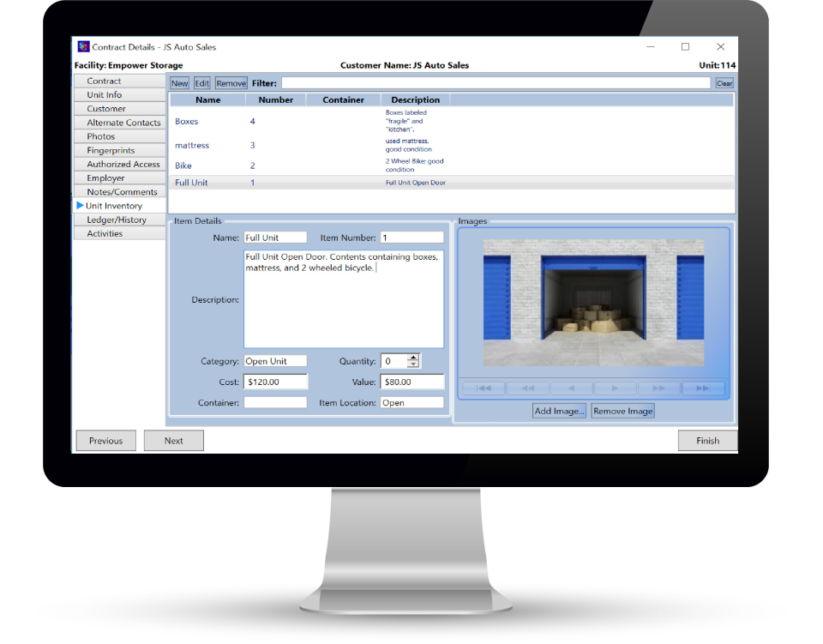The width and height of the screenshot is (823, 644).
Task: Show previous image with left arrow button
Action: coord(571,388)
